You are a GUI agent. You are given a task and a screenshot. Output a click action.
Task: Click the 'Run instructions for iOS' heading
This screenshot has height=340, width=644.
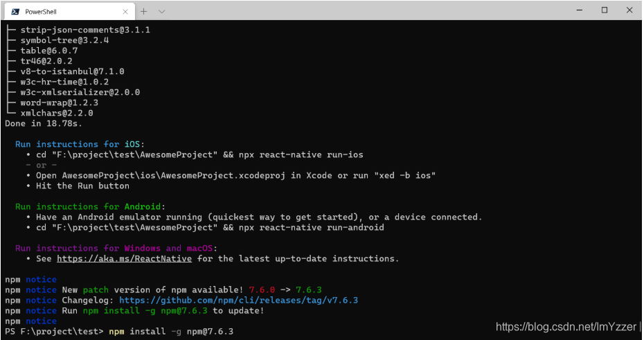(80, 144)
